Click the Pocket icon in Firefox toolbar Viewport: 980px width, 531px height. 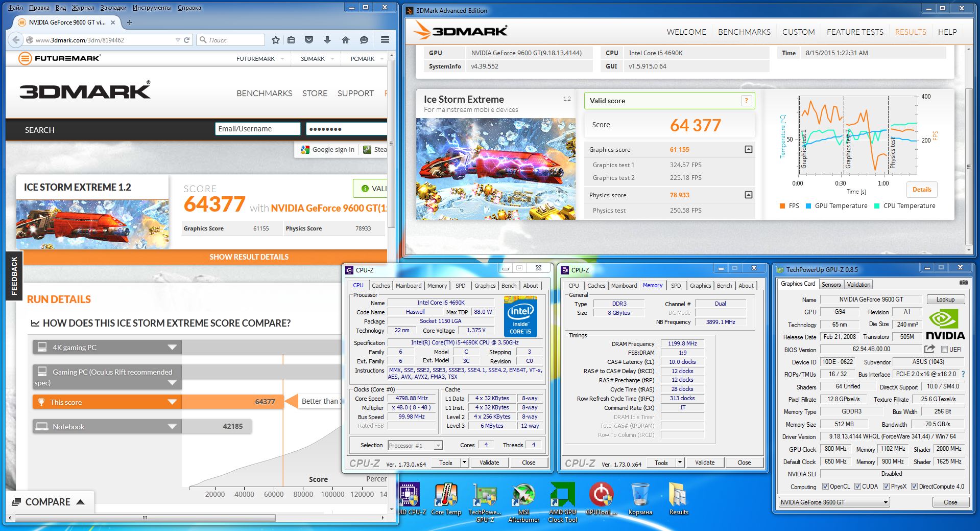click(x=309, y=40)
